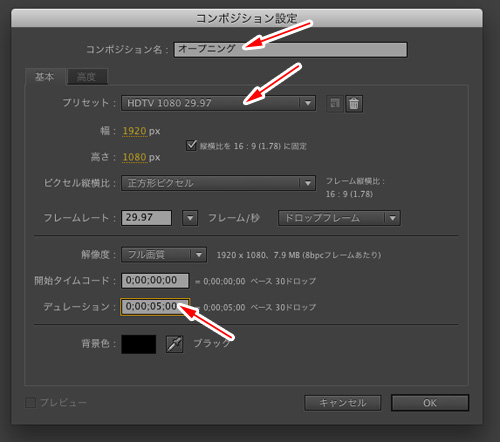Switch to the 高度 tab

[87, 77]
